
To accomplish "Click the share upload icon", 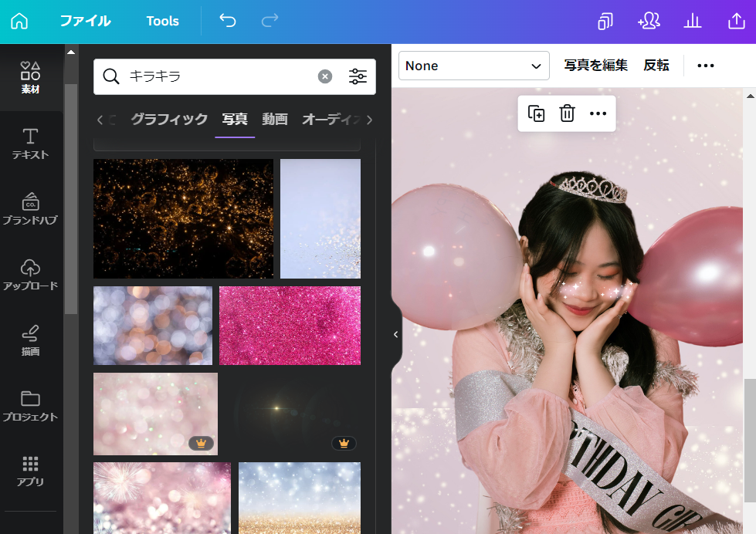I will pyautogui.click(x=736, y=21).
